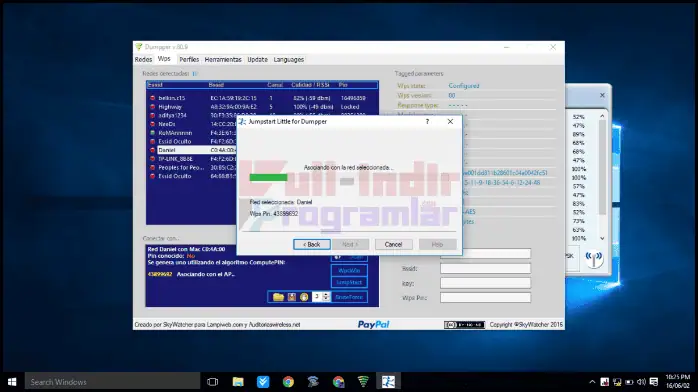Image resolution: width=698 pixels, height=392 pixels.
Task: Click the wireless antenna icon in the background window
Action: click(x=594, y=259)
